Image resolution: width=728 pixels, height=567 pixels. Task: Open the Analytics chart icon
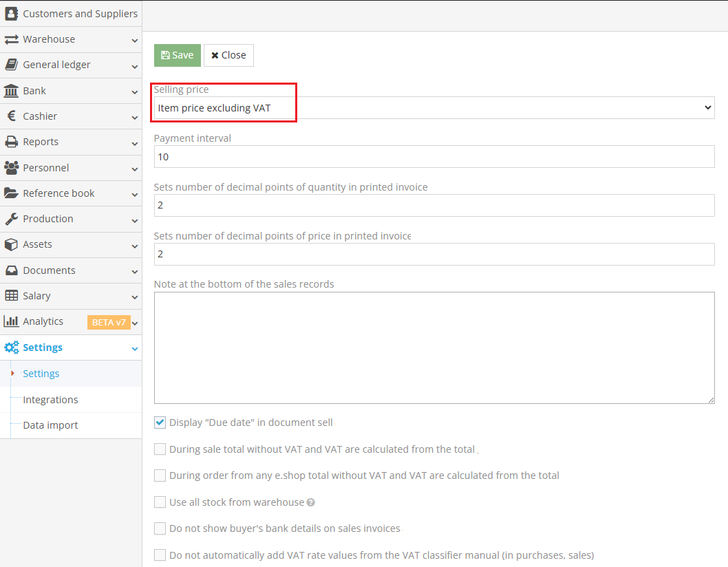click(10, 321)
